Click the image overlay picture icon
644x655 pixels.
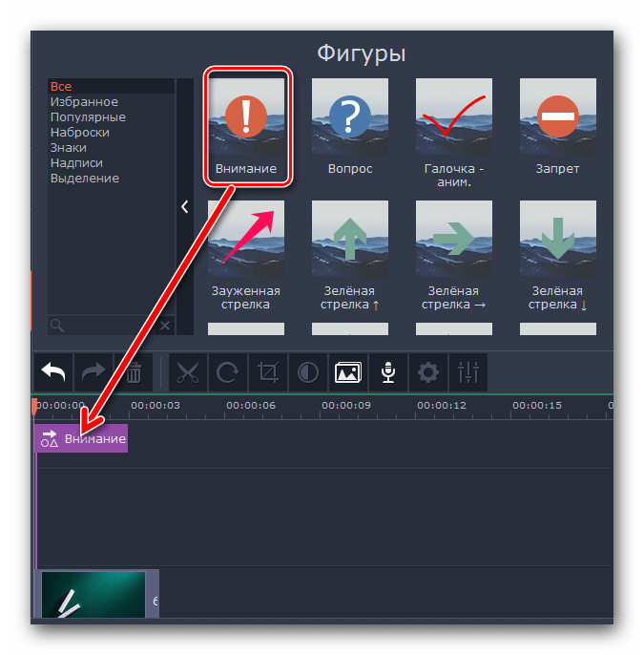(x=348, y=371)
